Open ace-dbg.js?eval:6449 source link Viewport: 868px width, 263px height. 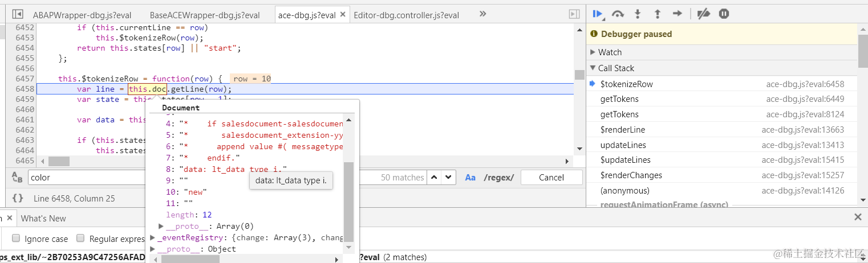[805, 99]
